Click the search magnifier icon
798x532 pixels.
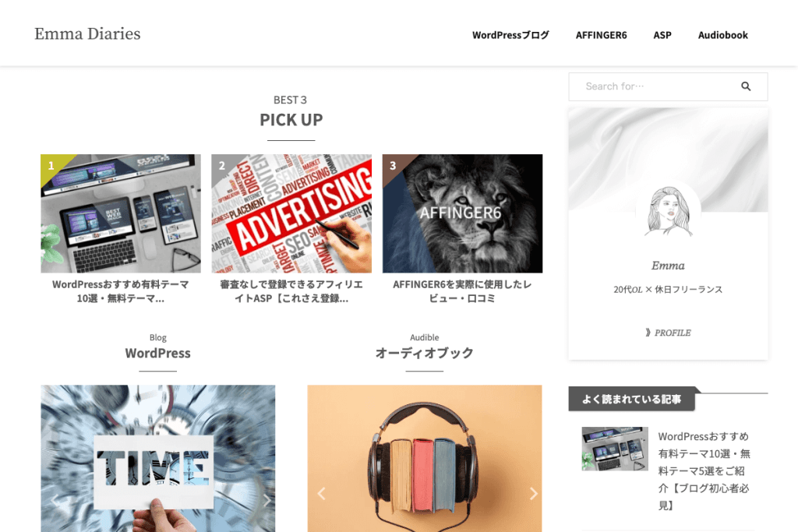tap(746, 86)
